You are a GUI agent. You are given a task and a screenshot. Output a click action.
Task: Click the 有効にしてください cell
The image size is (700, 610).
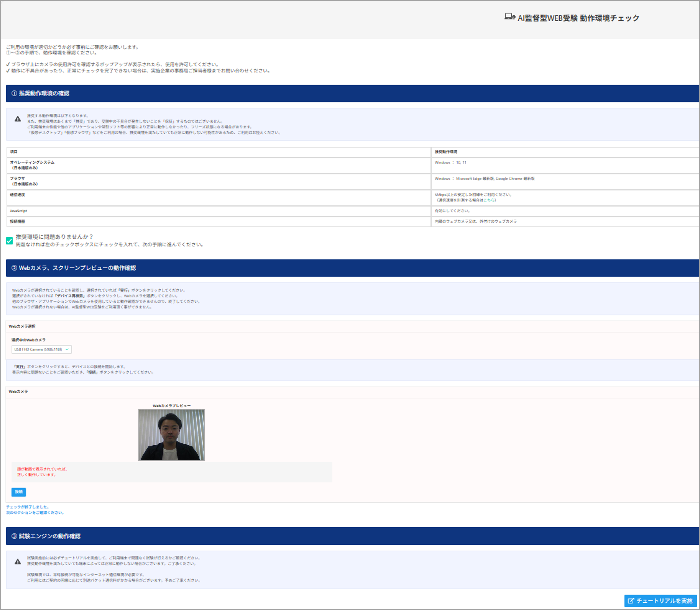[x=565, y=211]
